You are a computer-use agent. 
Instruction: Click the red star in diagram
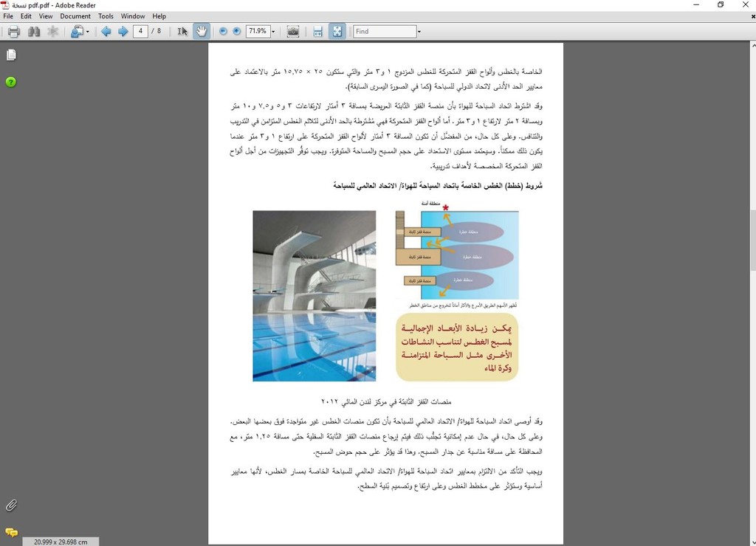[446, 208]
